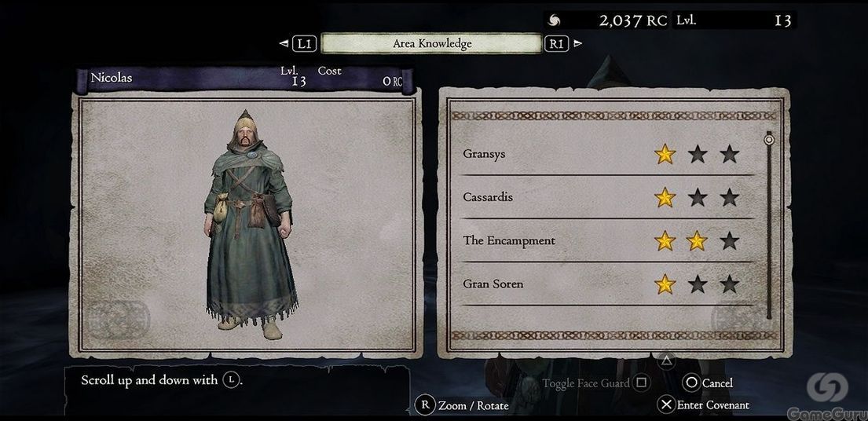The height and width of the screenshot is (421, 868).
Task: Go to next tab with right arrow
Action: point(577,44)
